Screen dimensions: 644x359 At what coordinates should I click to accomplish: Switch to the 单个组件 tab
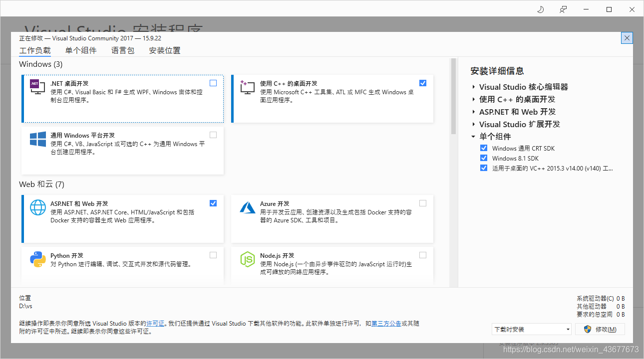click(81, 50)
